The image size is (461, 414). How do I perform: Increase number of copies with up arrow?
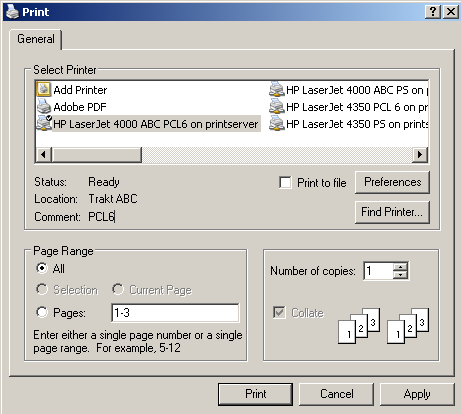tap(400, 267)
